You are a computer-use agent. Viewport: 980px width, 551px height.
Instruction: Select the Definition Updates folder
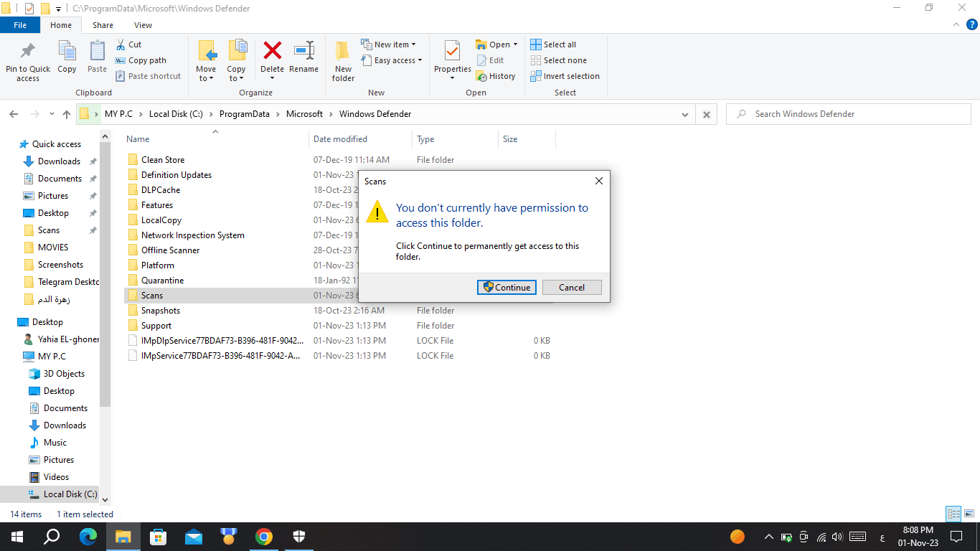(176, 175)
